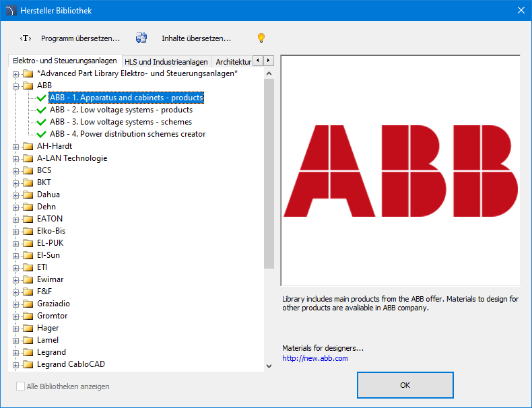
Task: Expand the AH-Hardt tree node
Action: point(15,146)
